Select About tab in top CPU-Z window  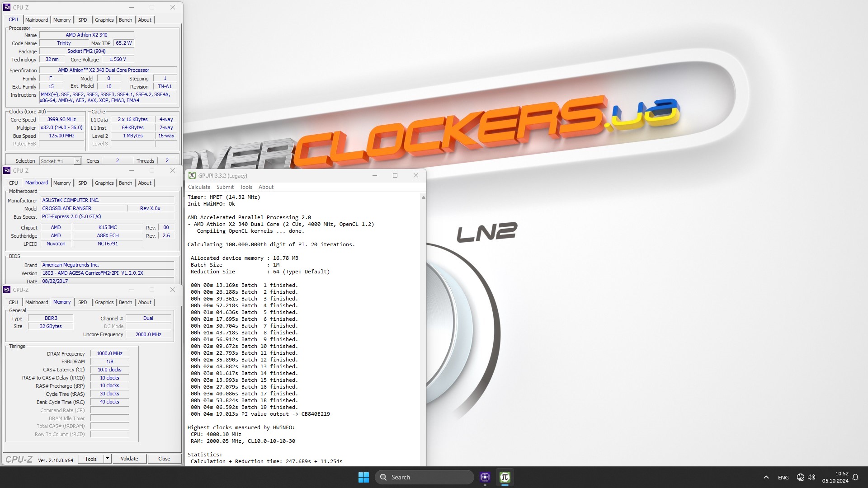click(x=145, y=20)
